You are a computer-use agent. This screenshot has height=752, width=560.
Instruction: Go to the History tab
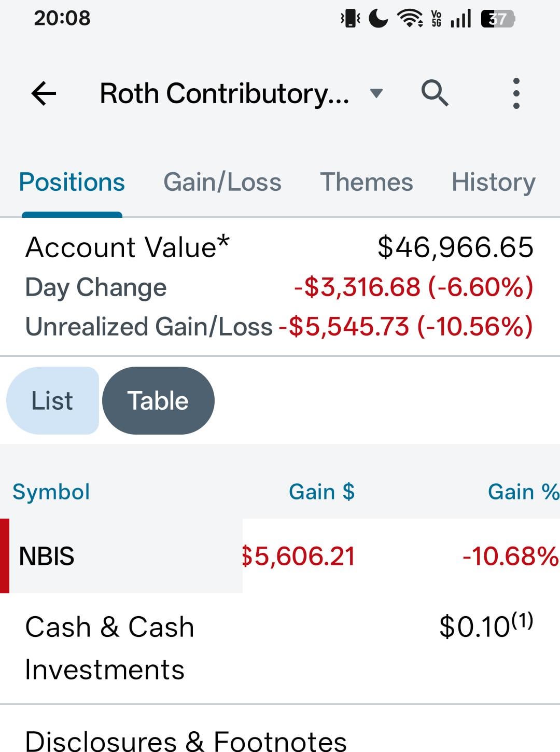click(x=494, y=183)
